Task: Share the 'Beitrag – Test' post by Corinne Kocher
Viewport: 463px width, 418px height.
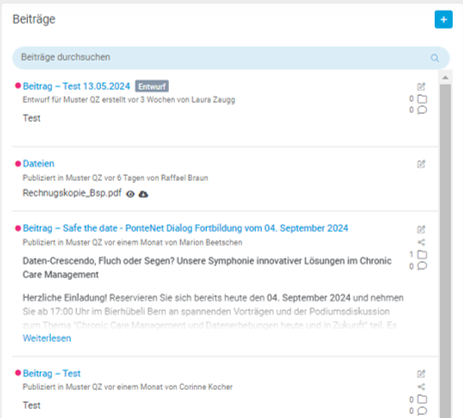Action: tap(421, 387)
